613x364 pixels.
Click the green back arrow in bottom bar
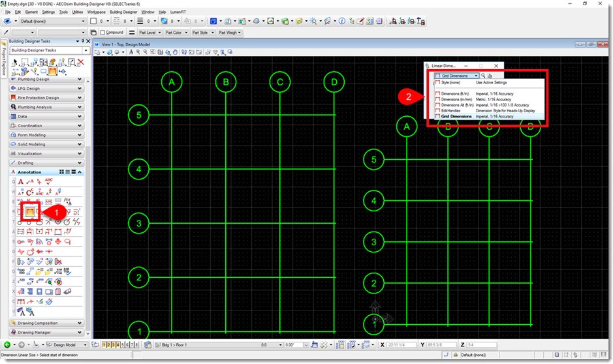pyautogui.click(x=7, y=345)
